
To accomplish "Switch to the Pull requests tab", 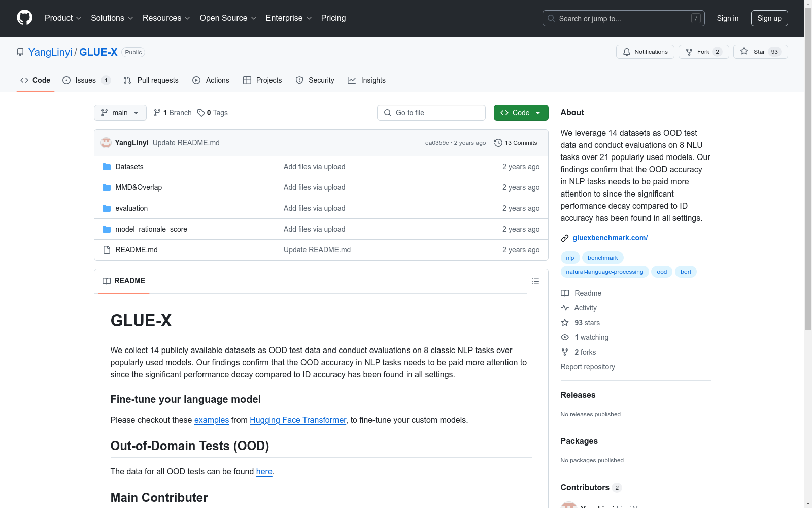I will coord(151,80).
